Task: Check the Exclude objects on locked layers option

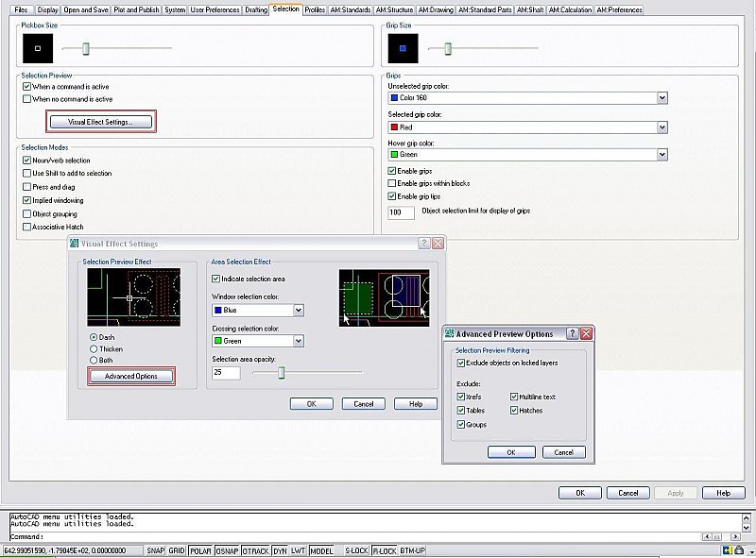Action: point(459,363)
